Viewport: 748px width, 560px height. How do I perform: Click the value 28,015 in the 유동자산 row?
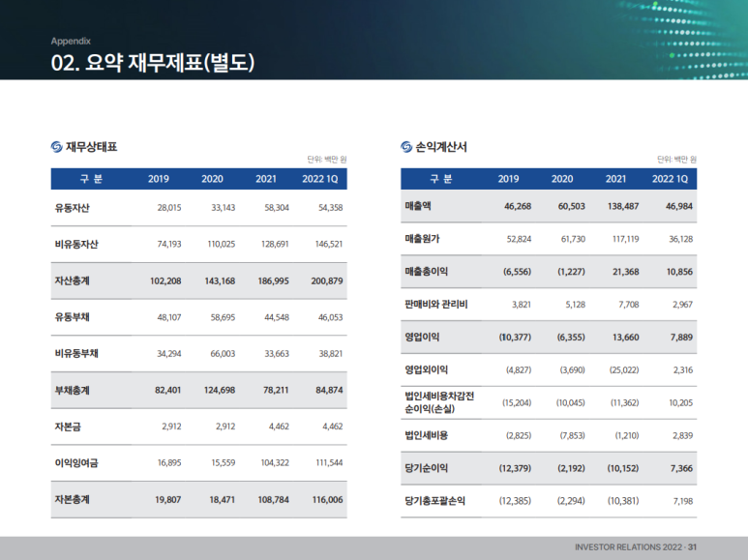click(169, 208)
